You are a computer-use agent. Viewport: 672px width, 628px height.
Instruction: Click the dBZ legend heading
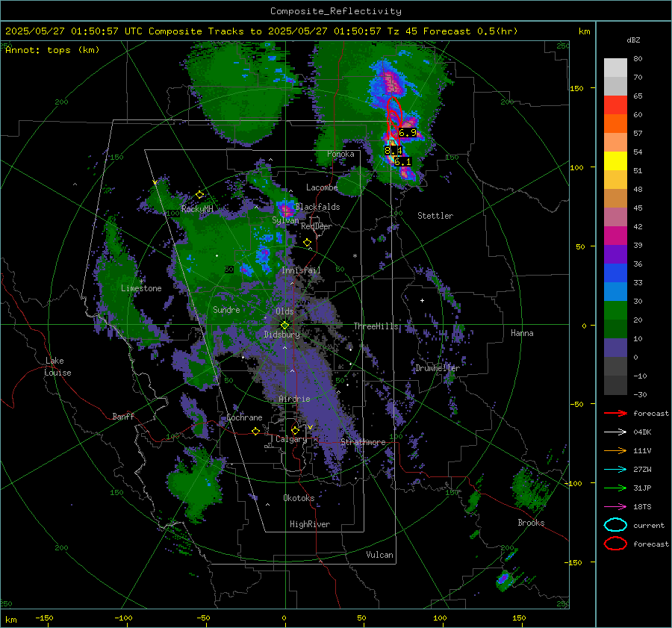click(633, 40)
